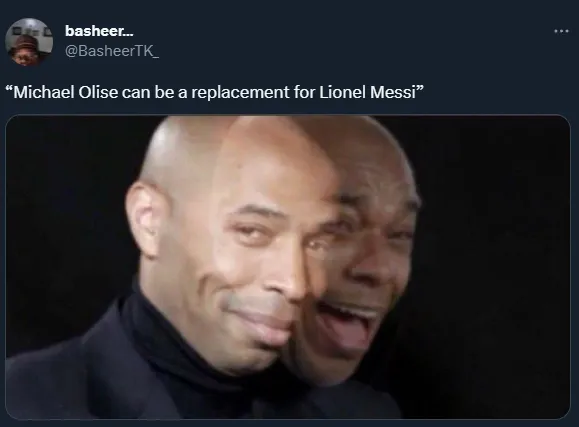This screenshot has width=579, height=427.
Task: Click the open mouth of the overlaid face
Action: point(347,323)
